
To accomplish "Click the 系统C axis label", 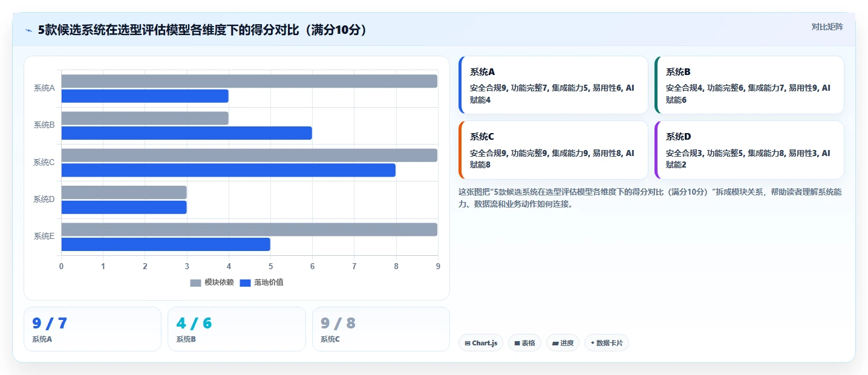I will tap(44, 163).
